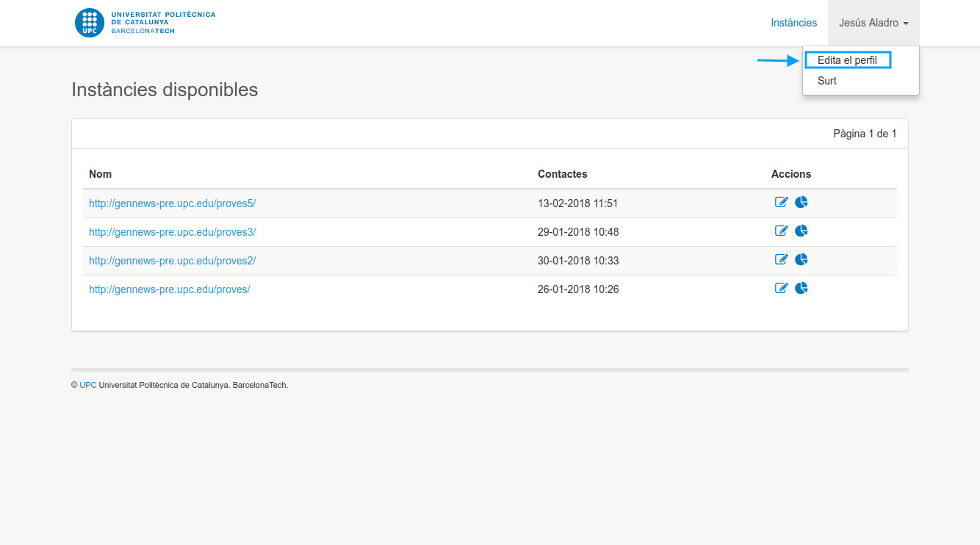Open the gennews-pre.upc.edu/proves/ link
This screenshot has height=545, width=980.
tap(169, 289)
